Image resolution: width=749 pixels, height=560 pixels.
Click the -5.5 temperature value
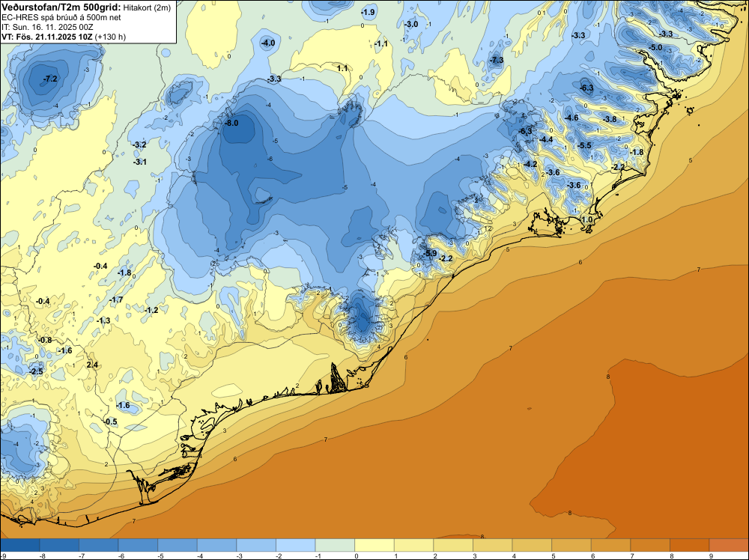[x=584, y=145]
